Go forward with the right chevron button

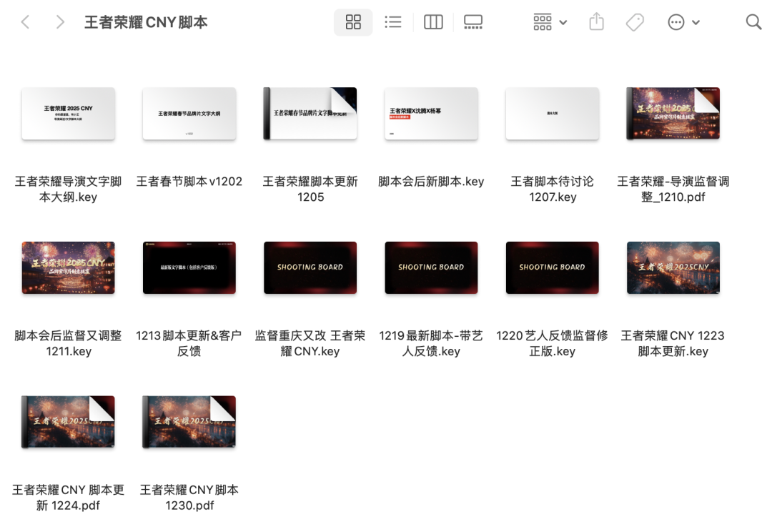[60, 22]
